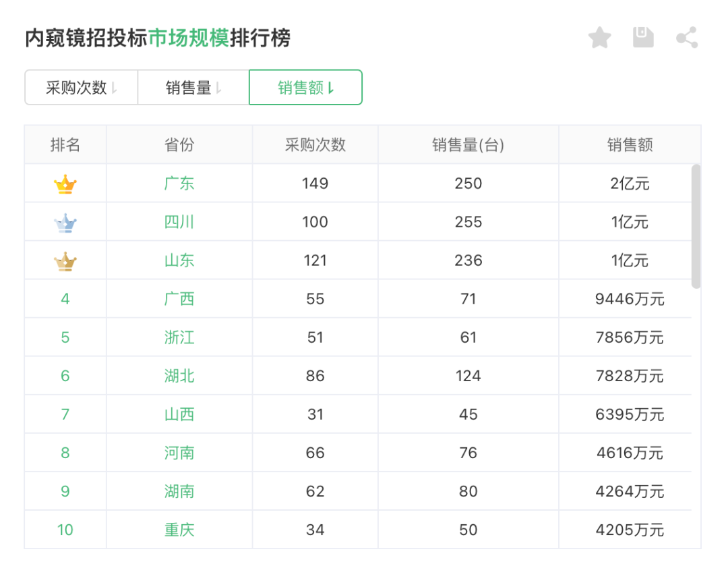
Task: Click the 排名 column header
Action: (65, 144)
